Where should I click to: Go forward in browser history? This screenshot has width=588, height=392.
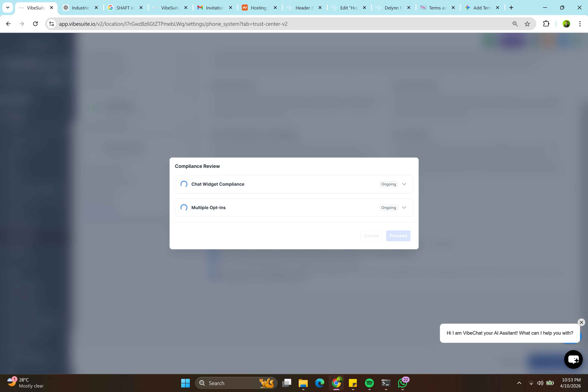pos(22,24)
